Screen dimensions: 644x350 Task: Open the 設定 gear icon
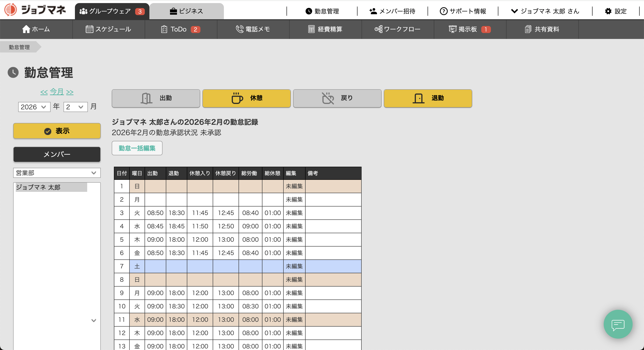point(608,11)
